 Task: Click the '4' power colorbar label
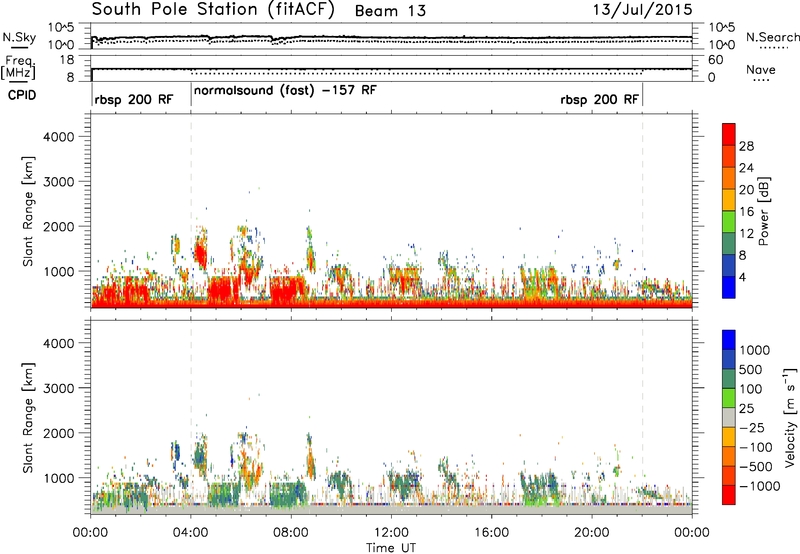743,278
